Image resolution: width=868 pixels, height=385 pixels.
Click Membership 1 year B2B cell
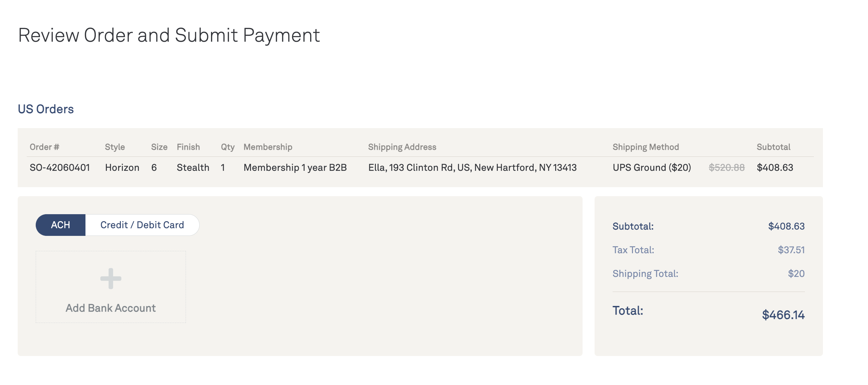[x=295, y=167]
